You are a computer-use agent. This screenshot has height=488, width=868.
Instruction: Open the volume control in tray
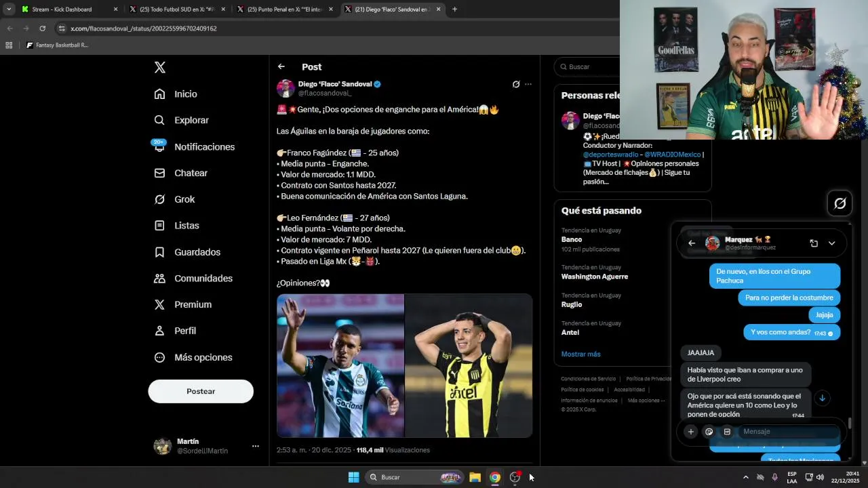click(x=820, y=477)
